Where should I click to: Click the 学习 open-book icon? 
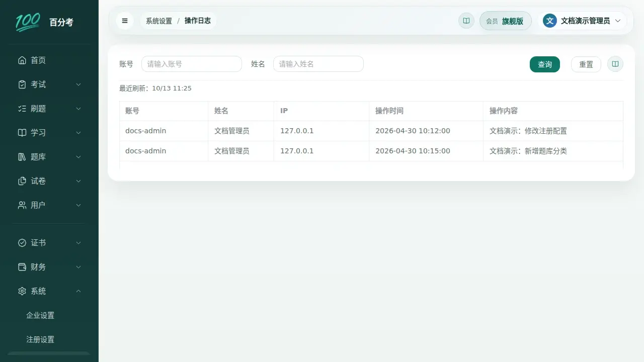coord(22,133)
